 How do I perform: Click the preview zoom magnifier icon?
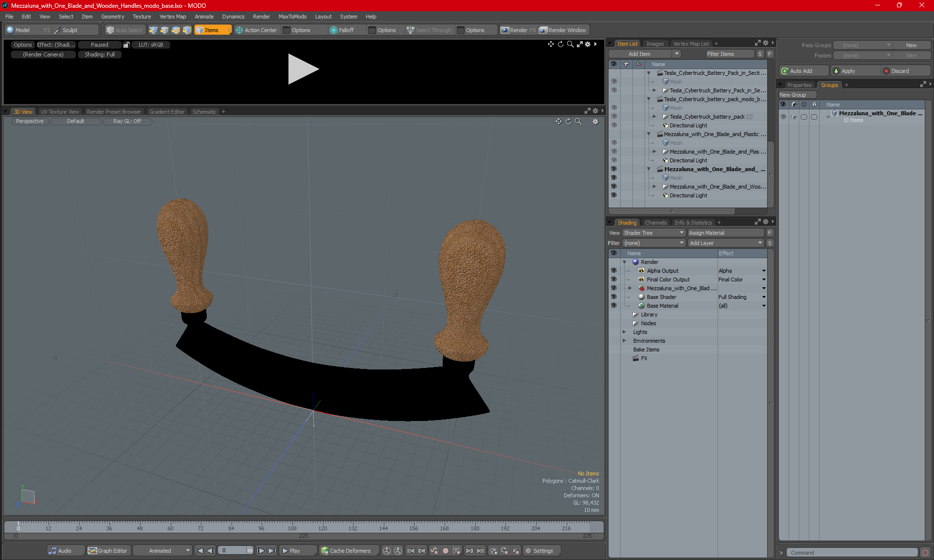coord(570,44)
